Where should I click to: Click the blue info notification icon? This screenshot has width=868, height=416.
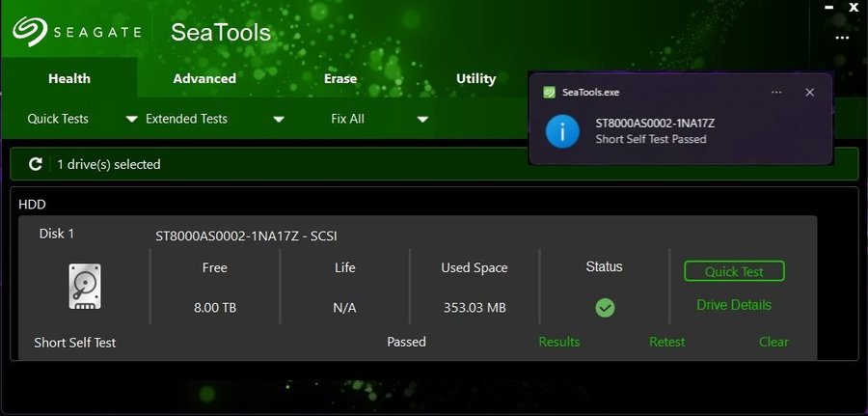tap(562, 132)
